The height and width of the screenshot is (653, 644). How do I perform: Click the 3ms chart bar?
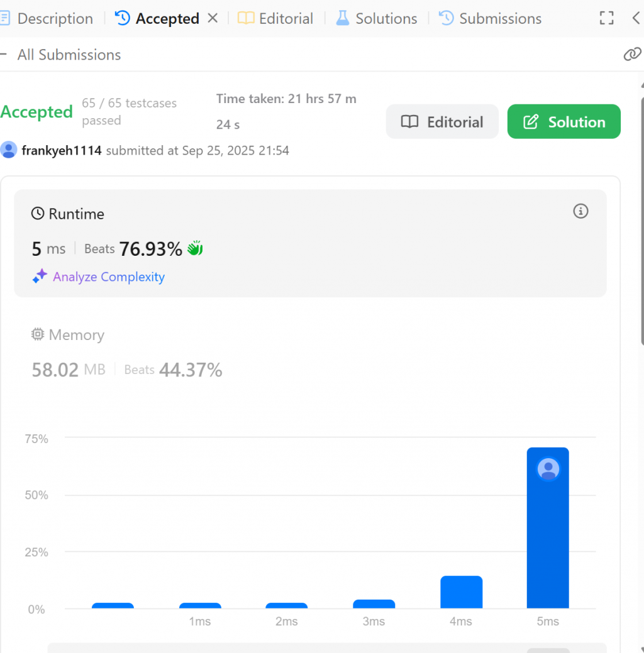tap(374, 604)
